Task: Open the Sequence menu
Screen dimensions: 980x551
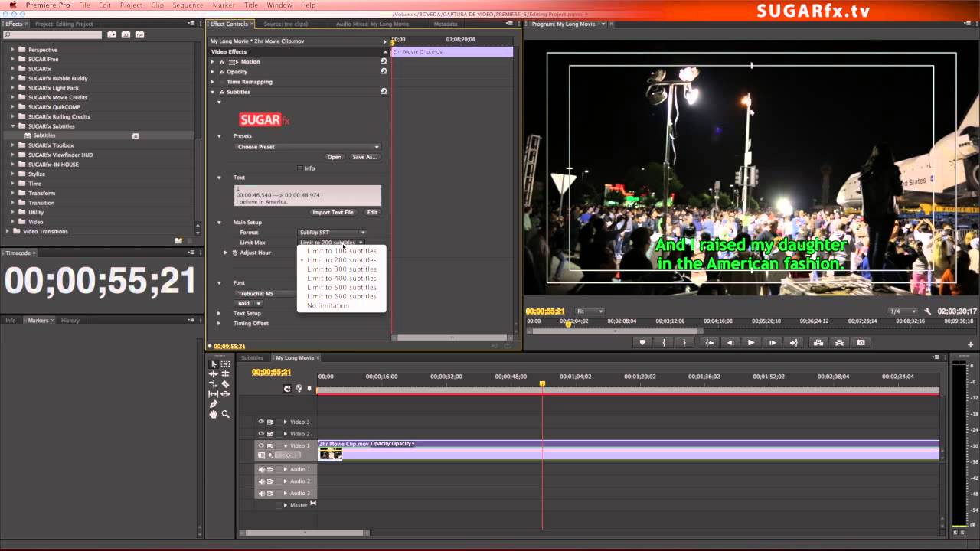Action: 188,5
